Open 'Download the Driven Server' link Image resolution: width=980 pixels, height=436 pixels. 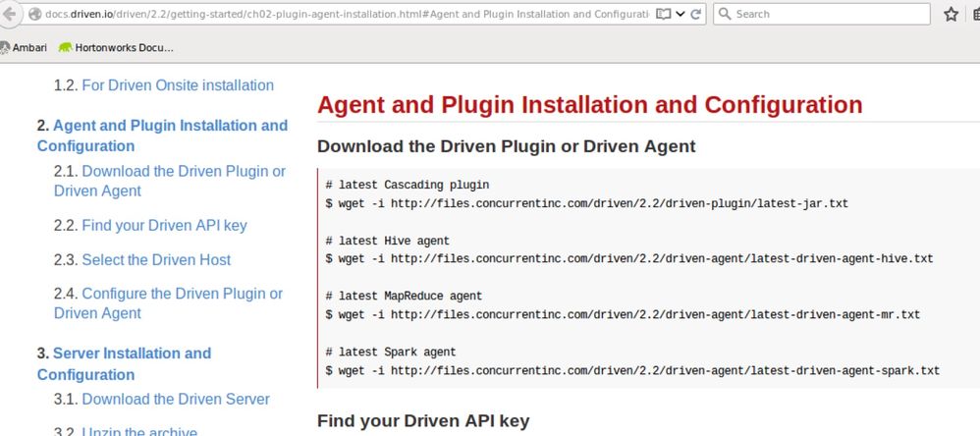(175, 399)
